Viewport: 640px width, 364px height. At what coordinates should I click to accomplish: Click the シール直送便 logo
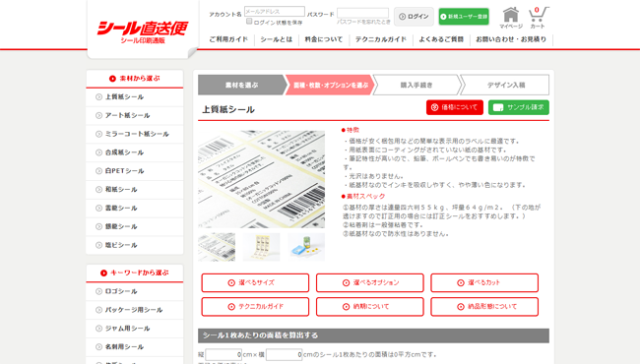click(142, 31)
